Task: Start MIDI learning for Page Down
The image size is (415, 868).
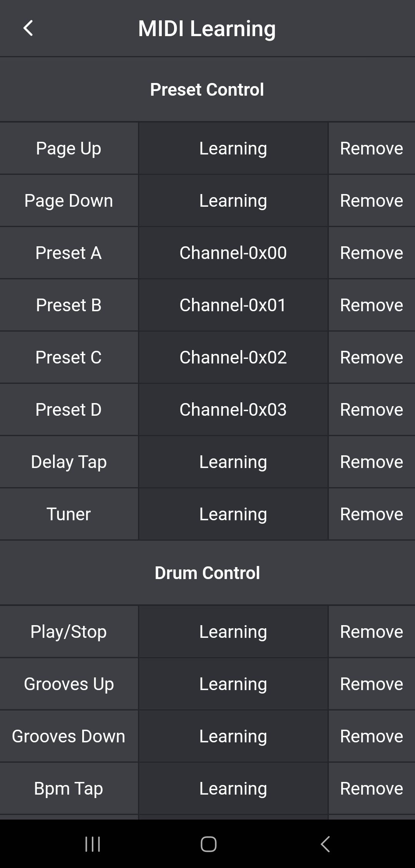Action: (x=232, y=200)
